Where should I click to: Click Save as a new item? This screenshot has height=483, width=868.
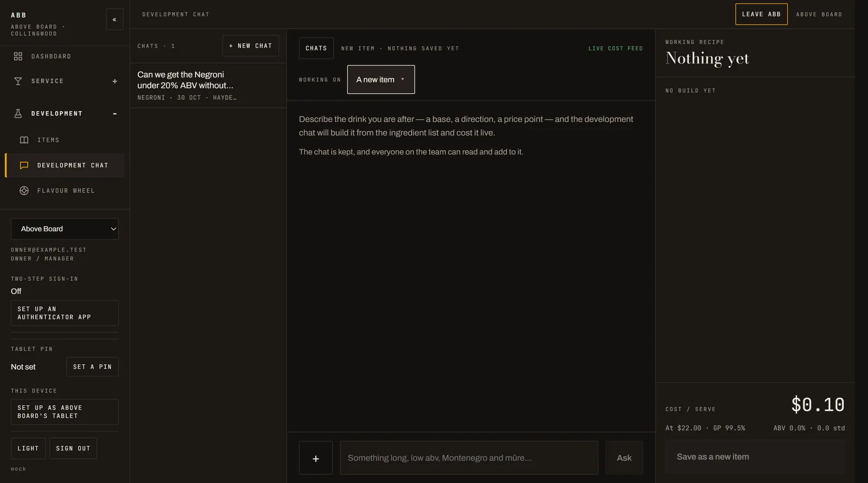[x=755, y=457]
